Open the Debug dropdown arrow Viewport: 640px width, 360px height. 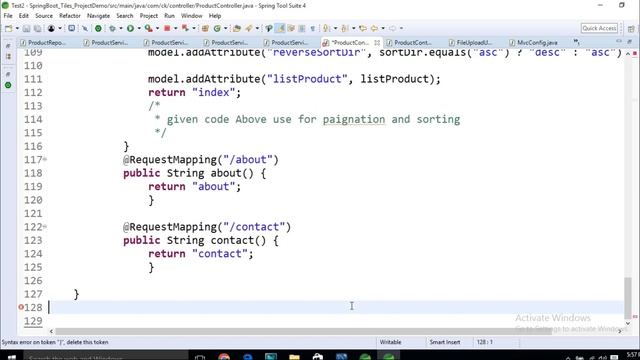coord(120,28)
